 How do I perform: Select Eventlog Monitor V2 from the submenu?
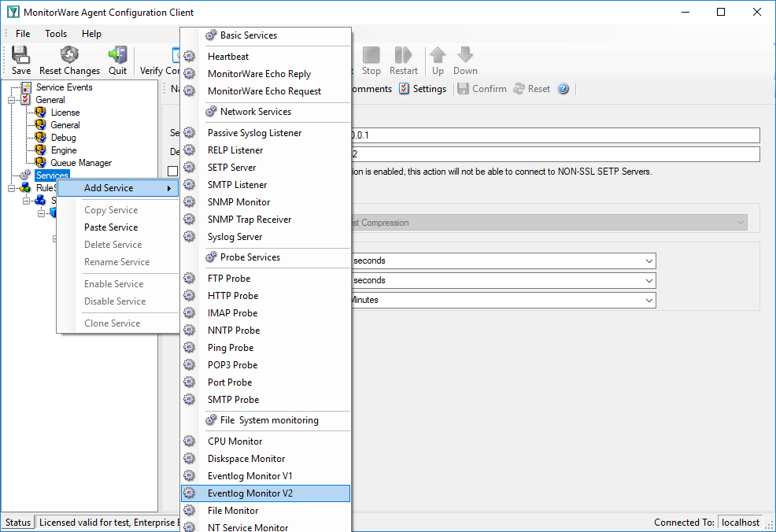[266, 493]
